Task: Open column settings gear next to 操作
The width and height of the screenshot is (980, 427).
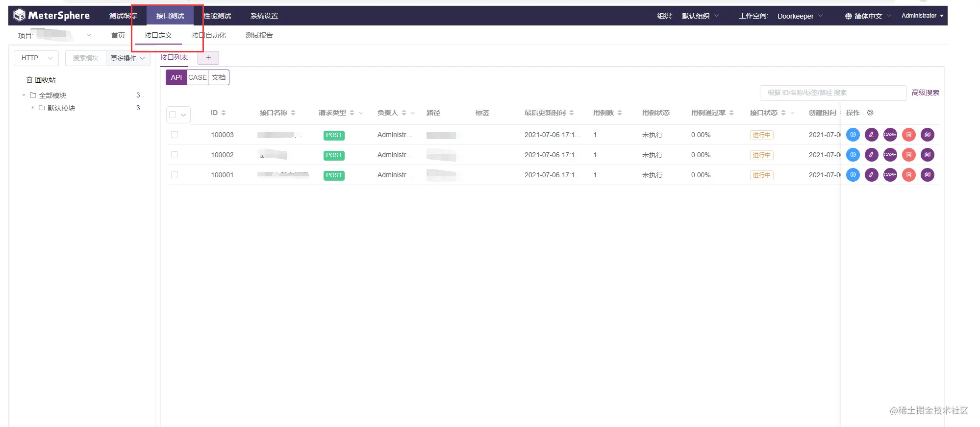Action: [870, 113]
